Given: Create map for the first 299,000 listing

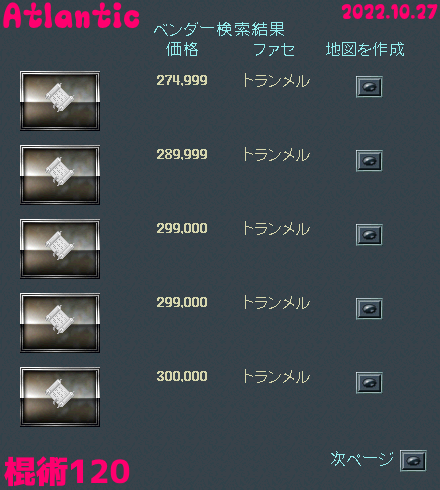Looking at the screenshot, I should (369, 235).
